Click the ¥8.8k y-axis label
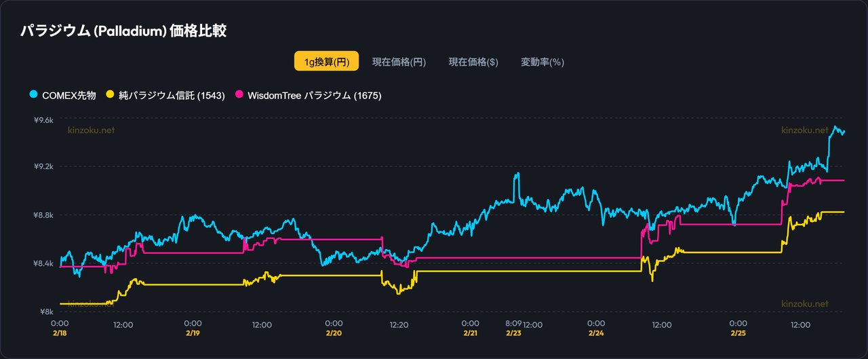This screenshot has width=868, height=359. 43,215
